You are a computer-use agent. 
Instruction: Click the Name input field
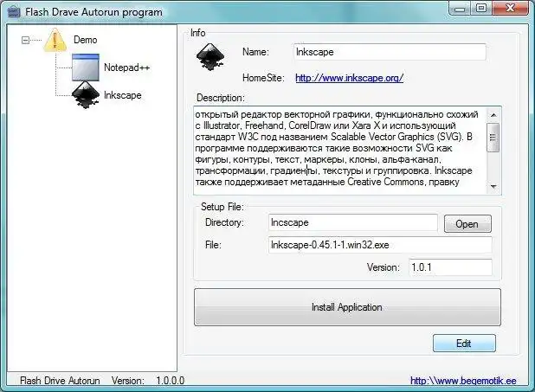(x=390, y=52)
